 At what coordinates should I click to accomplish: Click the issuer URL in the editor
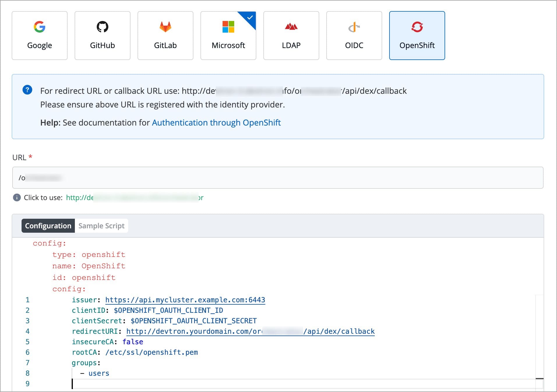click(185, 300)
